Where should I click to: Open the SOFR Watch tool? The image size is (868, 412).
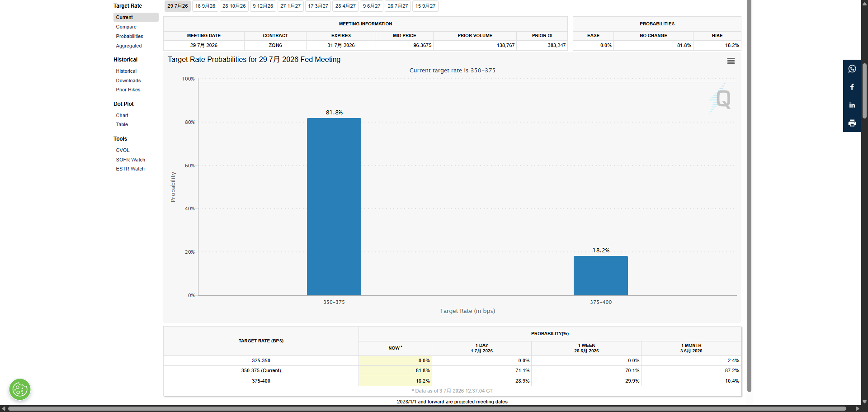[x=131, y=160]
